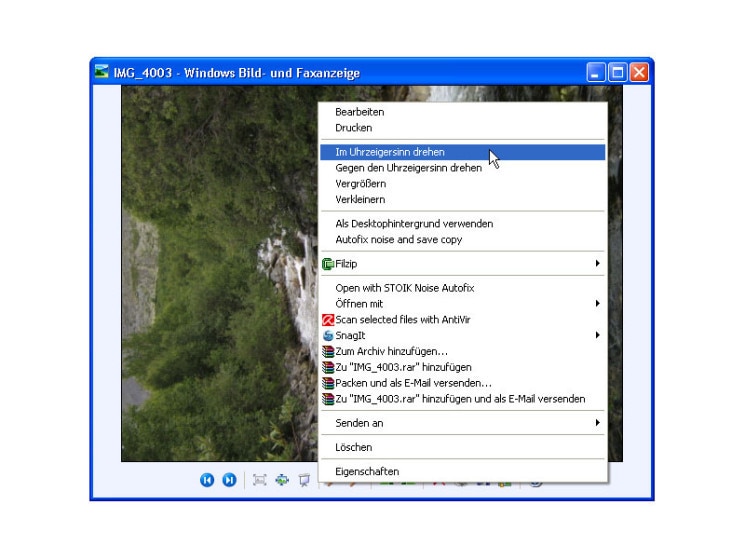The height and width of the screenshot is (559, 745).
Task: Choose 'Löschen' from the context menu
Action: click(353, 447)
